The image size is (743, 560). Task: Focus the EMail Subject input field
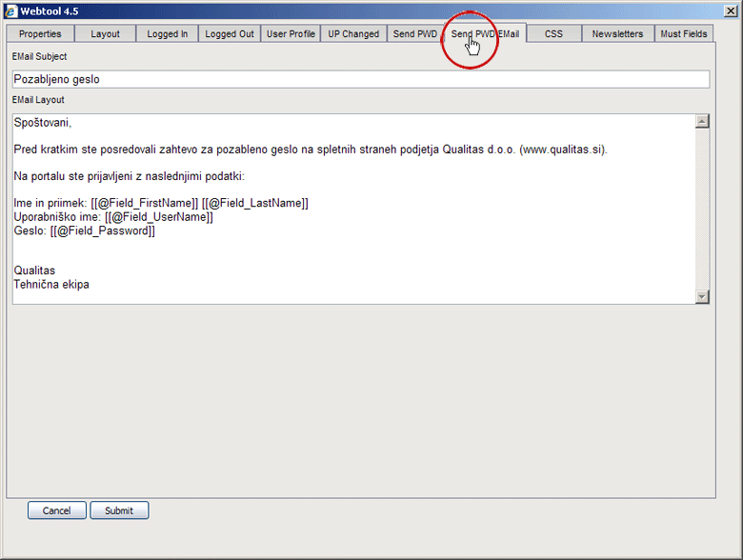pos(361,79)
